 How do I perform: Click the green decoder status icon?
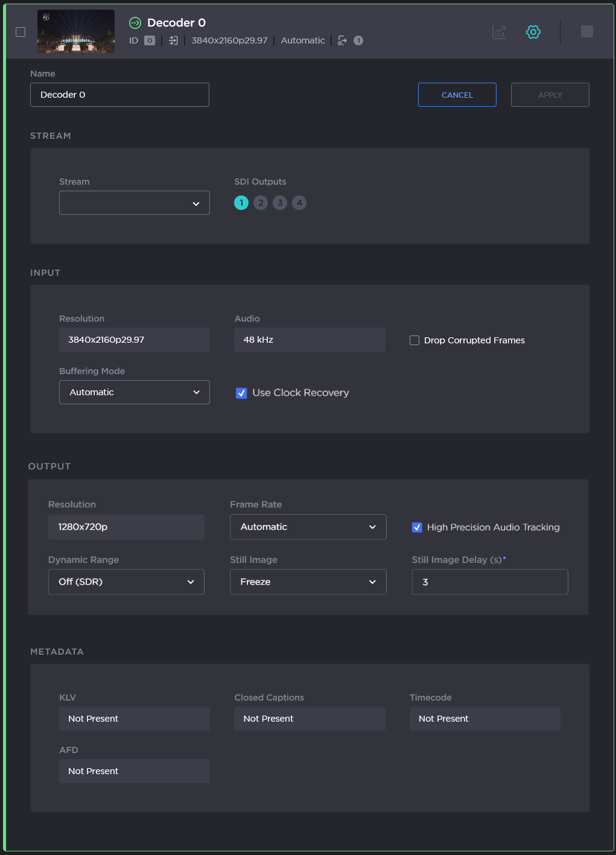coord(134,23)
